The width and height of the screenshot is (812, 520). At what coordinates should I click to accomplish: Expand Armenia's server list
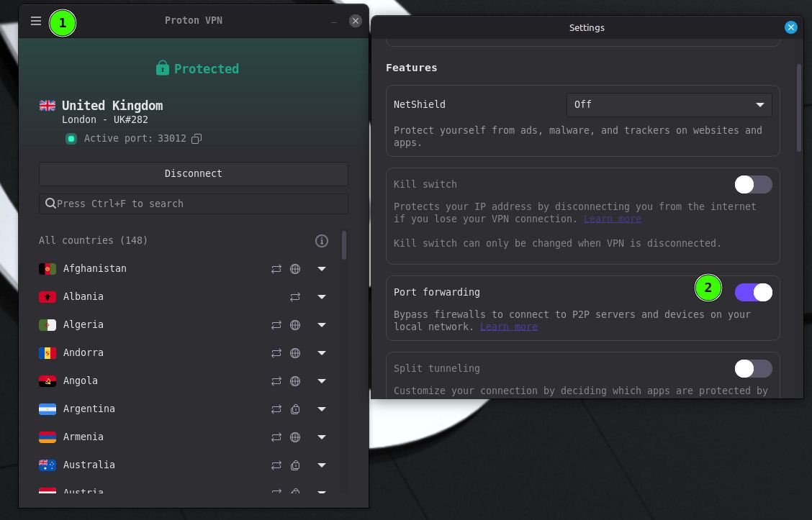point(322,437)
